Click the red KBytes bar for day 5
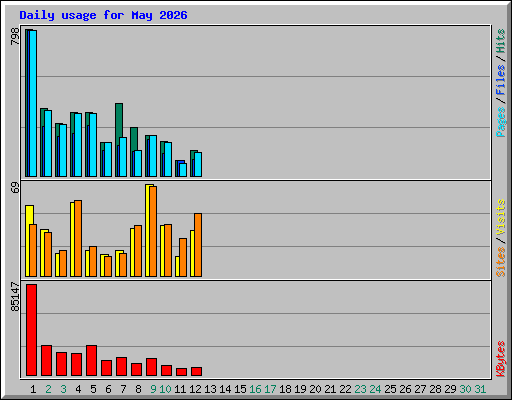512x400 pixels. (x=91, y=361)
